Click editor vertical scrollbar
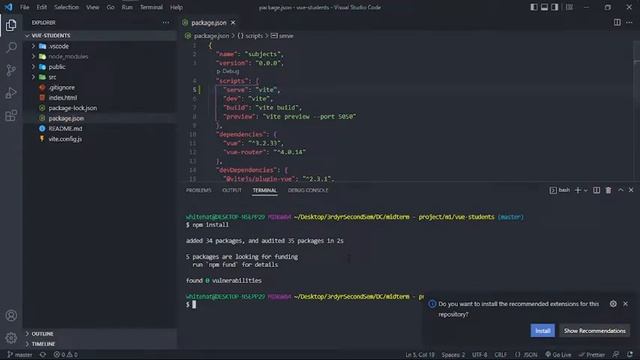Viewport: 640px width, 360px height. (637, 110)
